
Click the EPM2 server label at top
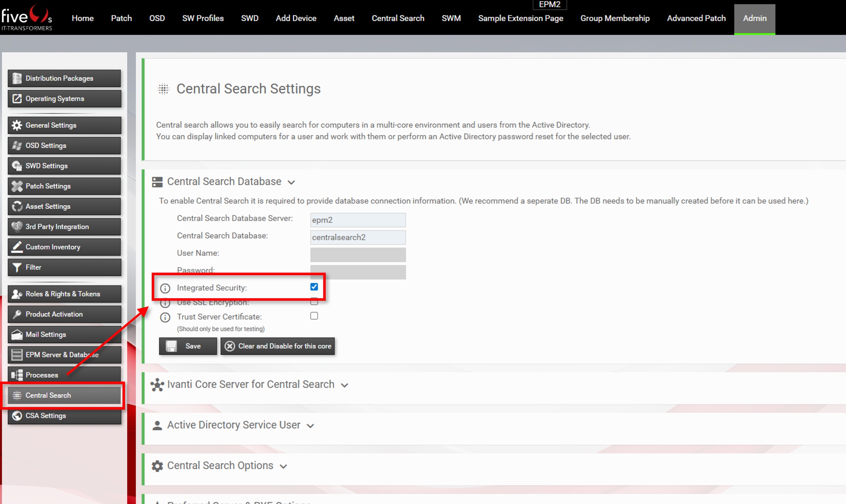(x=549, y=4)
